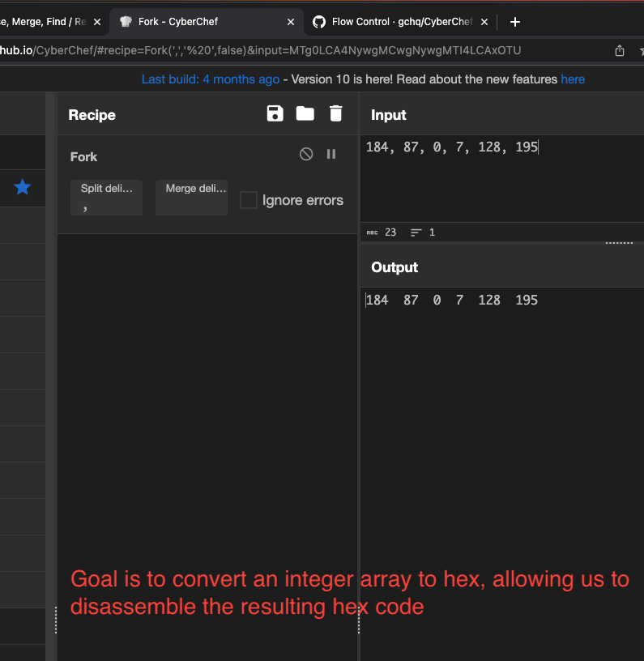Click the Input panel heading

coord(389,115)
